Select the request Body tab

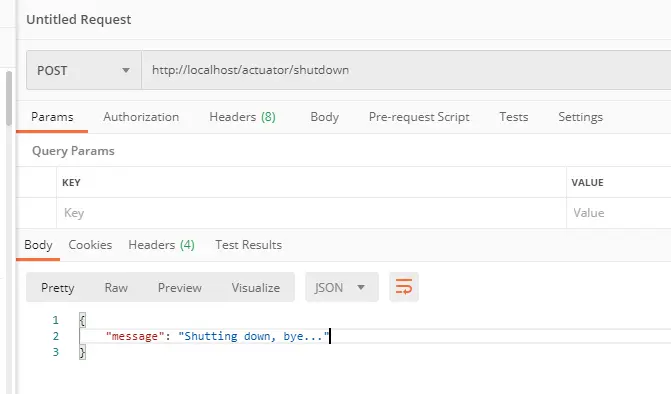coord(324,117)
